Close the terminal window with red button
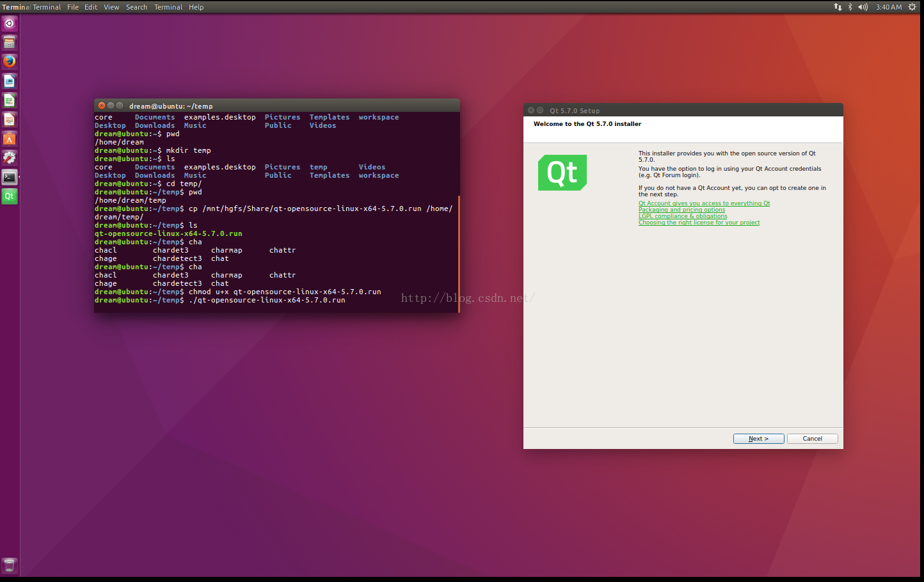Viewport: 924px width, 582px height. click(101, 106)
